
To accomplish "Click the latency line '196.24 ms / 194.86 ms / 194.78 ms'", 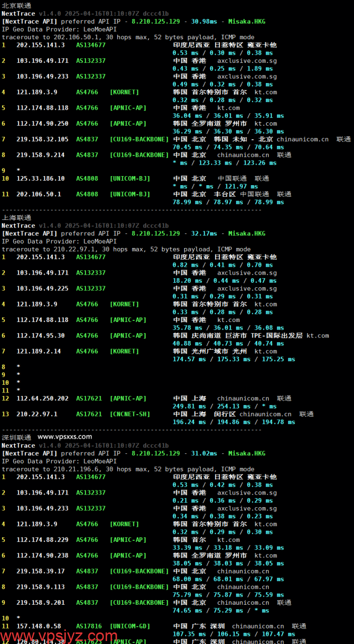I will (x=234, y=422).
